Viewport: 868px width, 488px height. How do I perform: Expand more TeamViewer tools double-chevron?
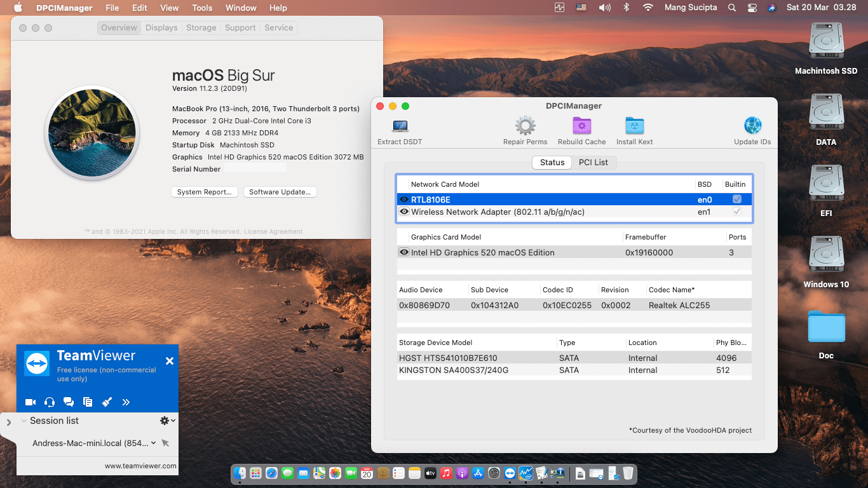point(126,402)
